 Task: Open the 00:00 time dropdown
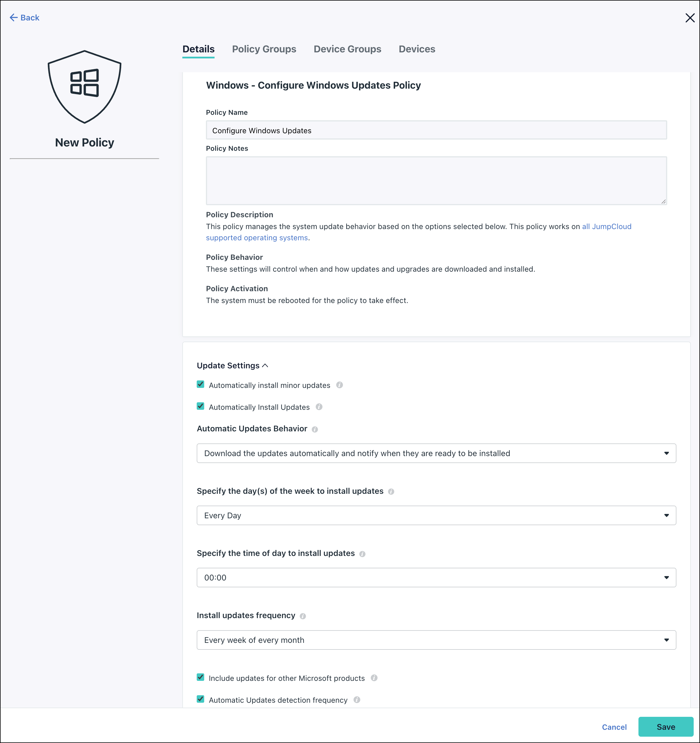pyautogui.click(x=436, y=578)
